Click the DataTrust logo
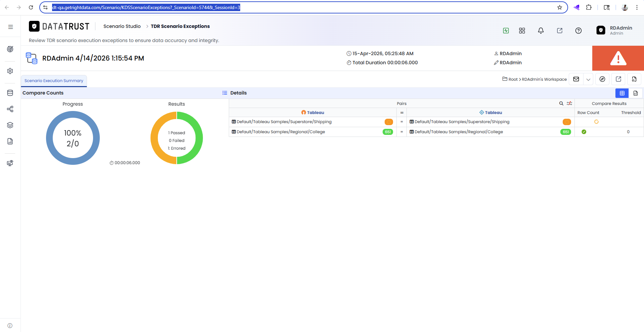Viewport: 644px width, 332px height. (59, 26)
